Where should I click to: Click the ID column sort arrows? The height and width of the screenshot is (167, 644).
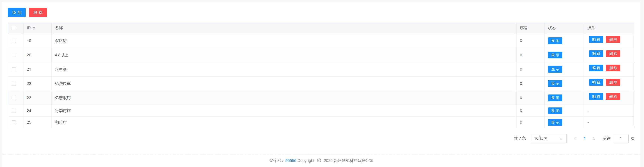[34, 28]
